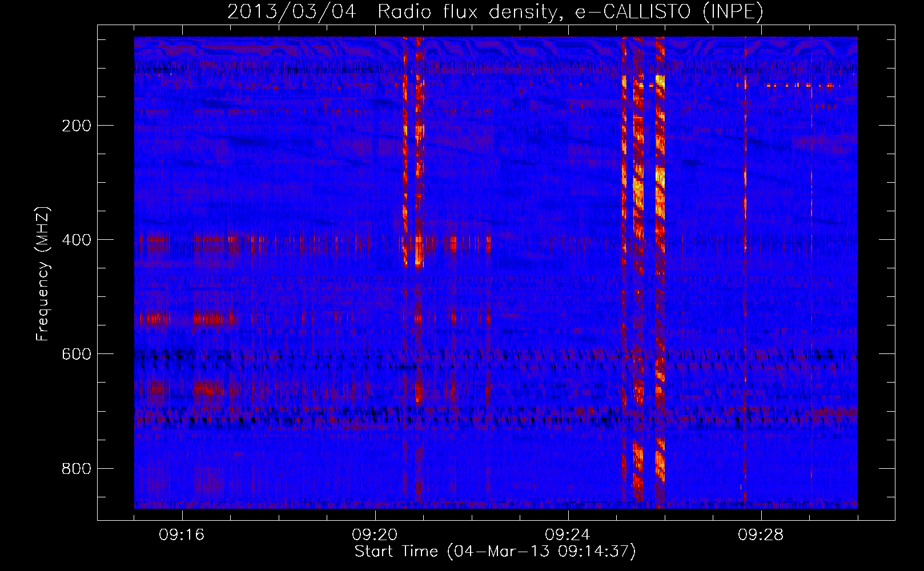Click the 800 frequency axis label
Screen dimensions: 924x571
[76, 469]
